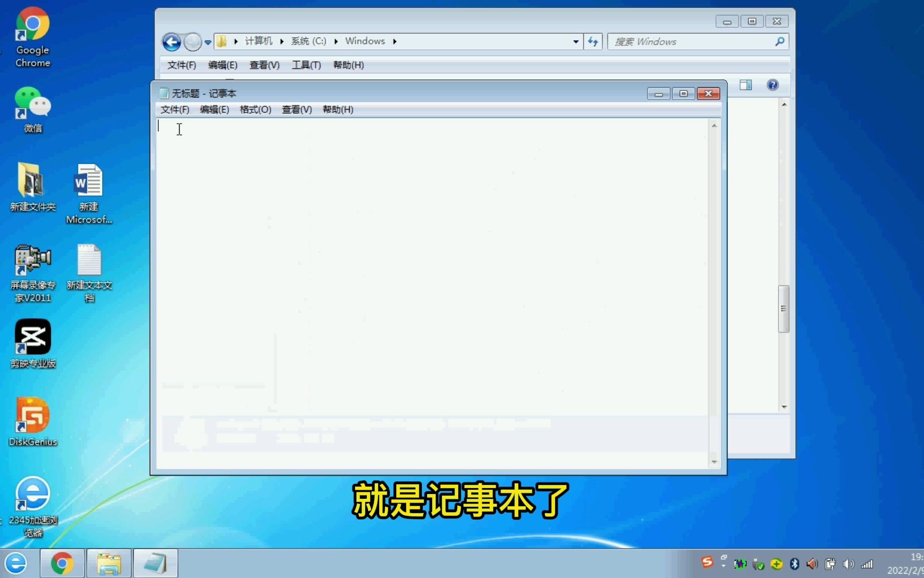Expand the arrow before 计算机 in address bar
Screen dimensions: 924x578
point(236,41)
